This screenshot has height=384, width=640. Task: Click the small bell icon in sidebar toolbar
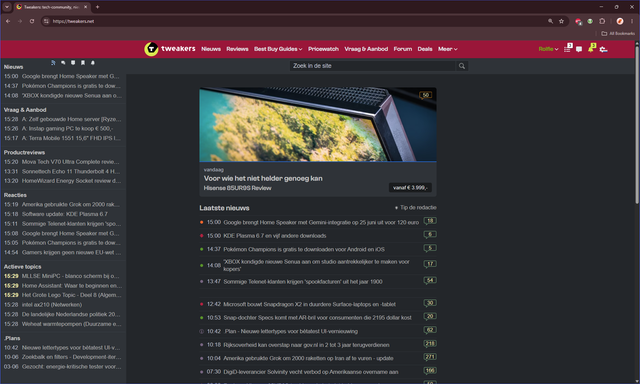pos(93,63)
